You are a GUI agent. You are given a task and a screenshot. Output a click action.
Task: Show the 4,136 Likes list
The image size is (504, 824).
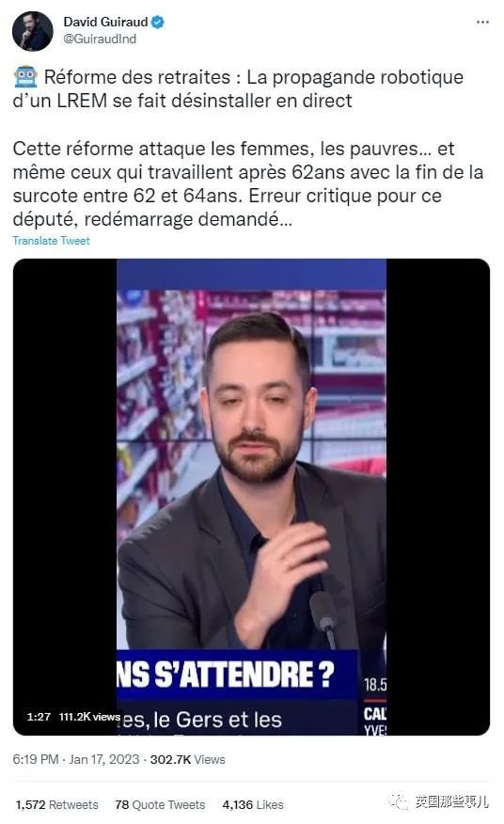(x=253, y=804)
